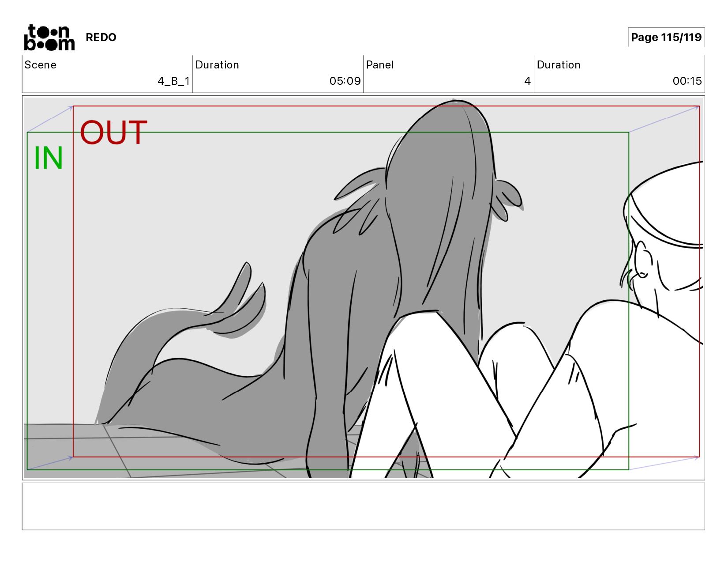Select scene name 4_B_1

click(x=174, y=81)
